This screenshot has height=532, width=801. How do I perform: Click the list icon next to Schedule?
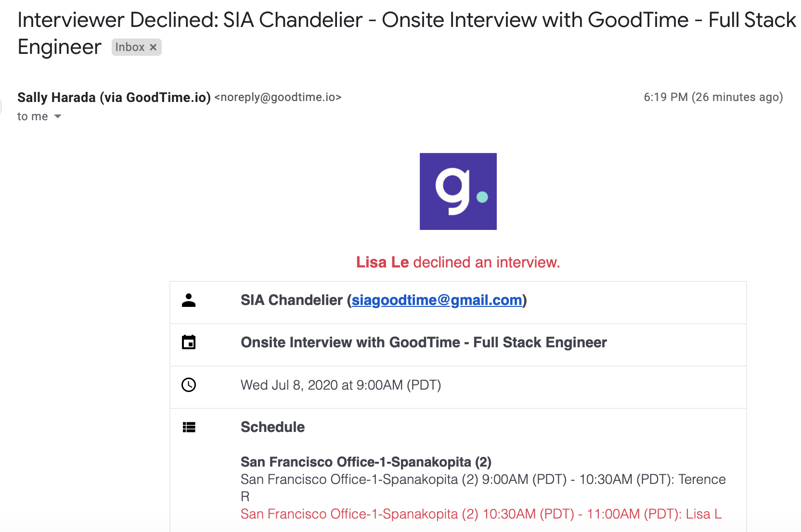click(x=189, y=427)
